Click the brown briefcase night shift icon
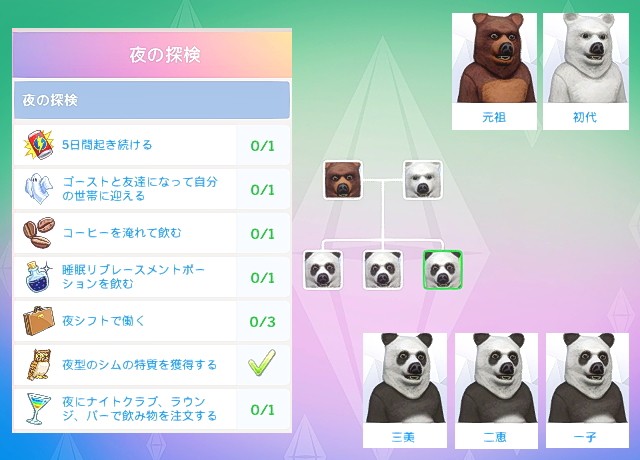The width and height of the screenshot is (640, 460). (39, 321)
